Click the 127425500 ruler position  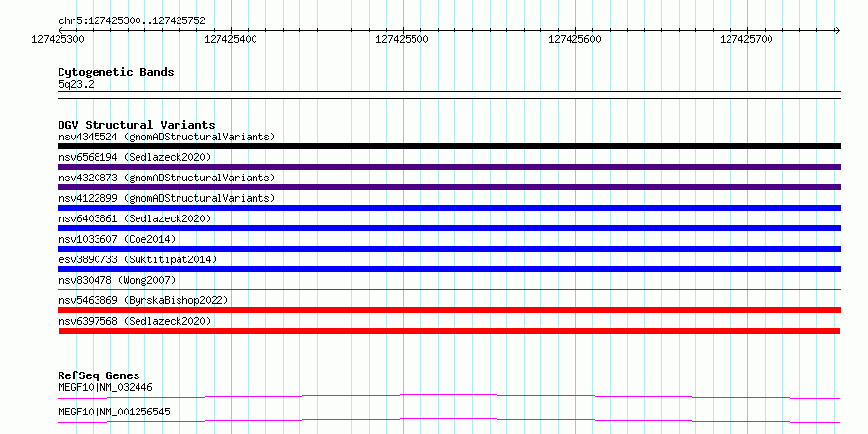click(x=403, y=39)
